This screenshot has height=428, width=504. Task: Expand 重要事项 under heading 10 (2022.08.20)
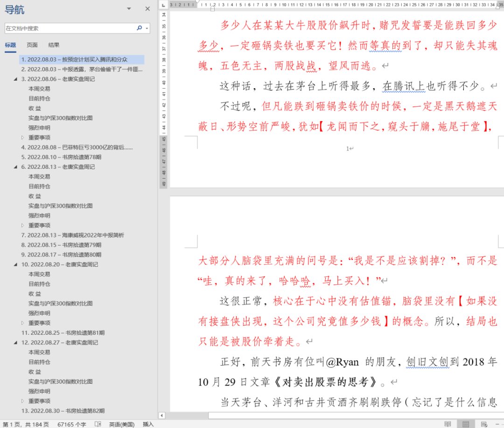point(22,323)
